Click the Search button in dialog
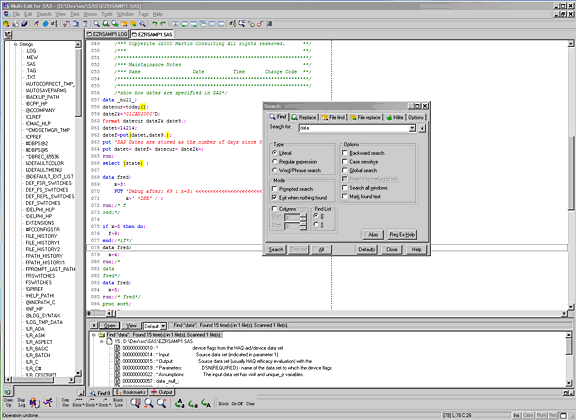Viewport: 576px width, 420px height. (x=276, y=250)
